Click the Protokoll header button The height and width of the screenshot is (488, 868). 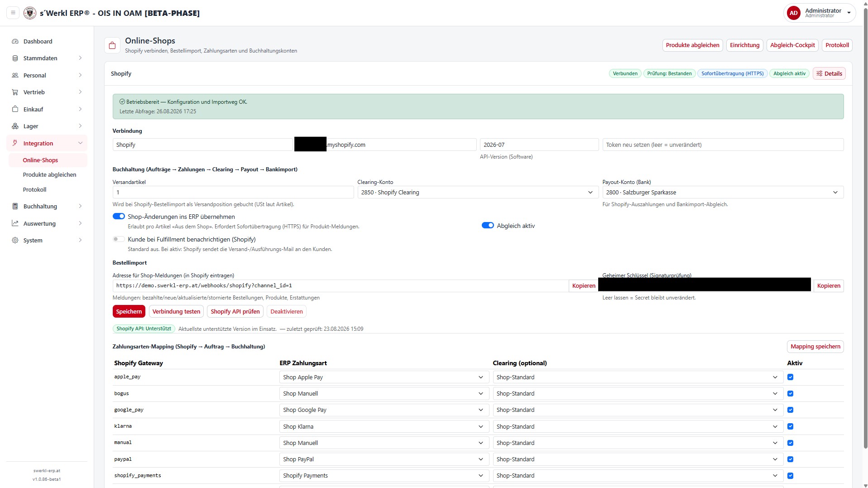pos(837,45)
